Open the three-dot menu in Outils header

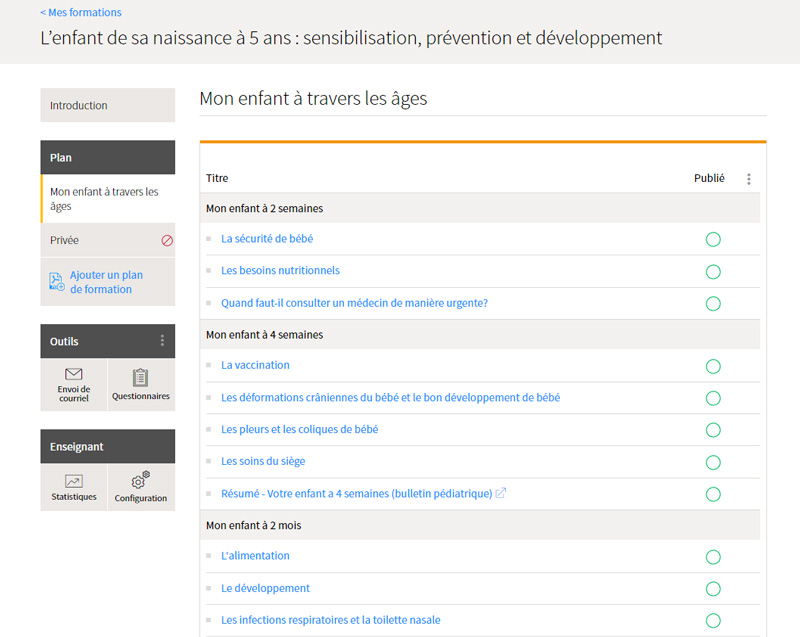(x=163, y=341)
